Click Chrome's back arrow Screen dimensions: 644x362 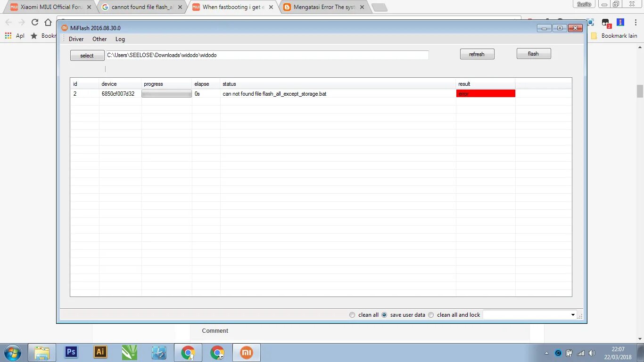(8, 22)
